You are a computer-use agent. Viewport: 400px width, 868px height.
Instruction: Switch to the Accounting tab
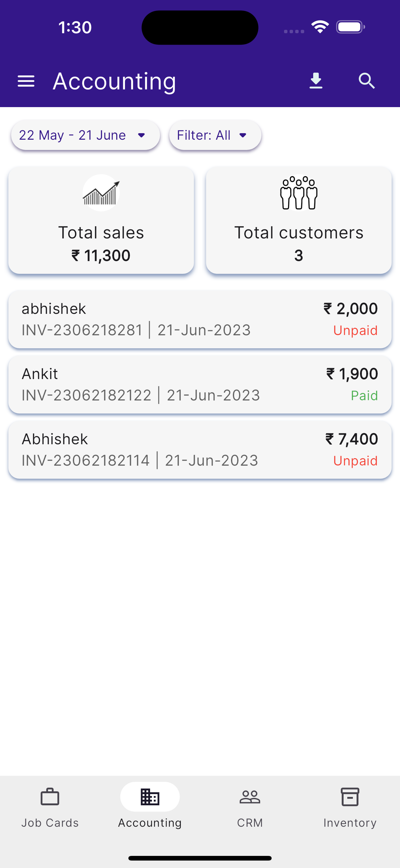click(150, 806)
